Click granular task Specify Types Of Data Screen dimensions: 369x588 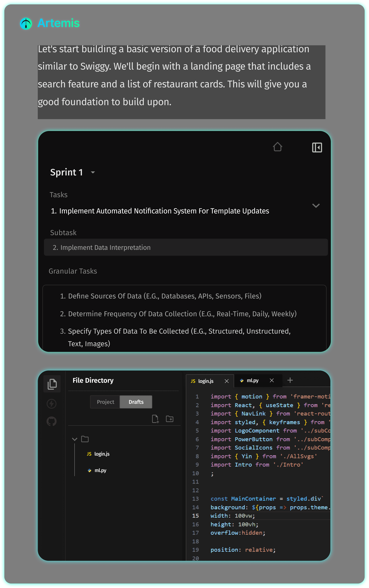click(175, 337)
